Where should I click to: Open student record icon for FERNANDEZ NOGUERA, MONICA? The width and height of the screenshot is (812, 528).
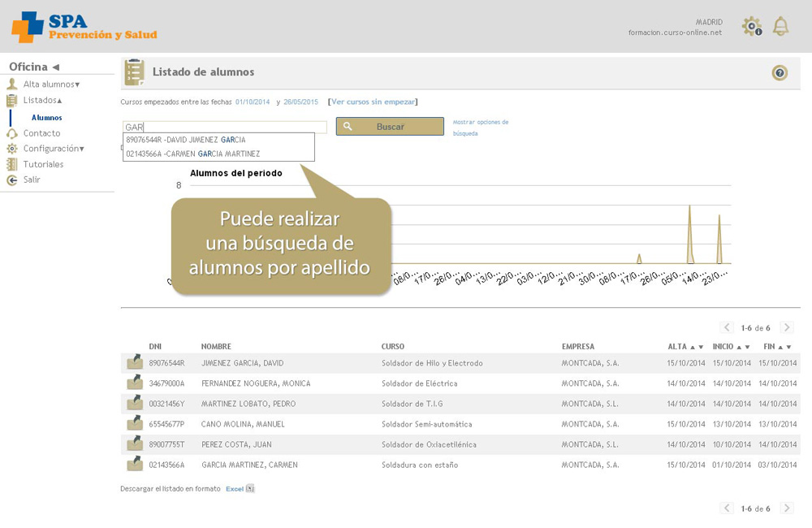tap(135, 383)
